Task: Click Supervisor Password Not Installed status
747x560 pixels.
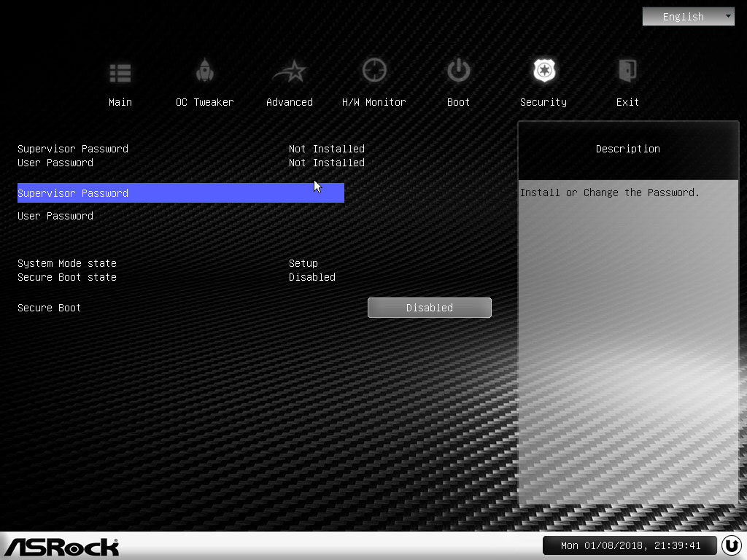Action: pos(326,149)
